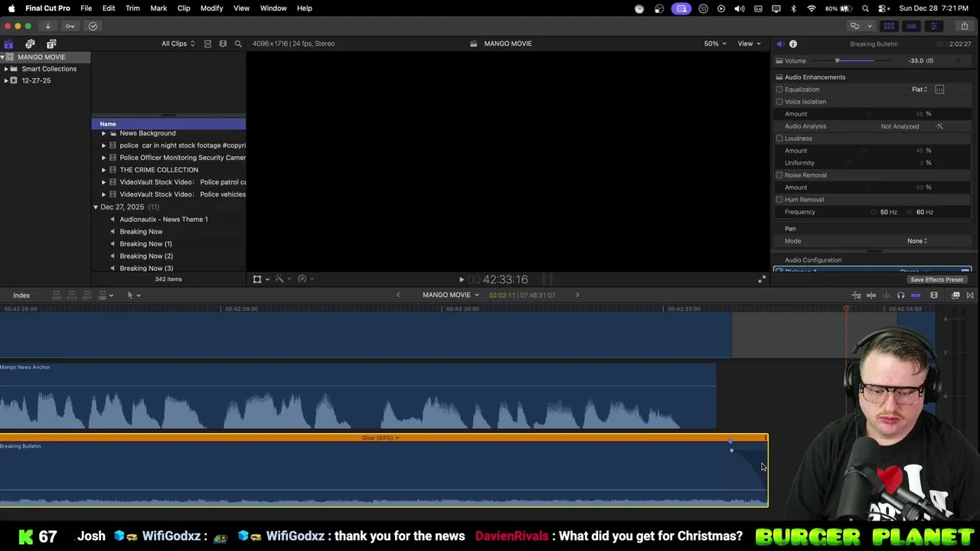The height and width of the screenshot is (551, 980).
Task: Open the Audio inspector speaker icon
Action: [780, 44]
